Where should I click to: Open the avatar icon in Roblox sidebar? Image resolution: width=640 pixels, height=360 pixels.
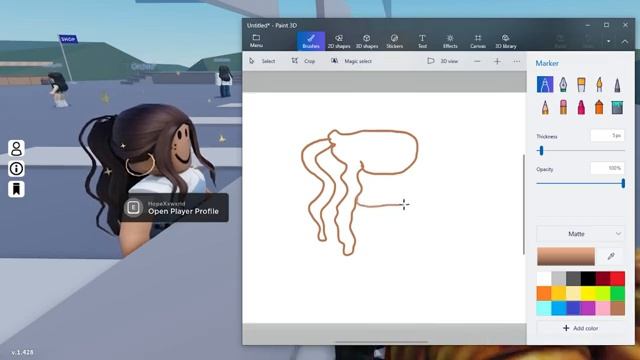point(16,149)
